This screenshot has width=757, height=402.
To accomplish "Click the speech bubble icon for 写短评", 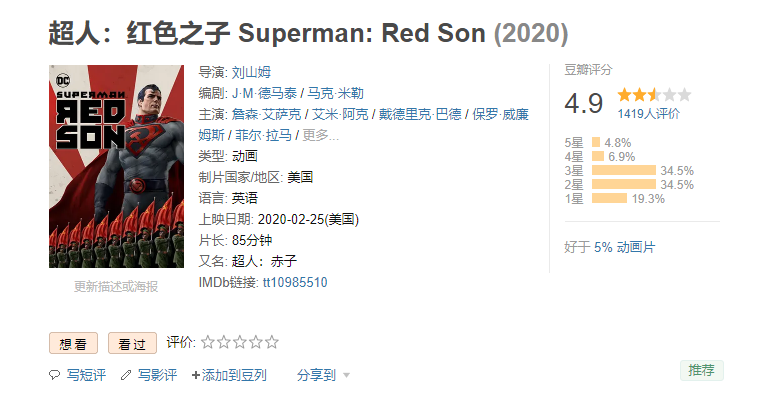I will tap(54, 375).
